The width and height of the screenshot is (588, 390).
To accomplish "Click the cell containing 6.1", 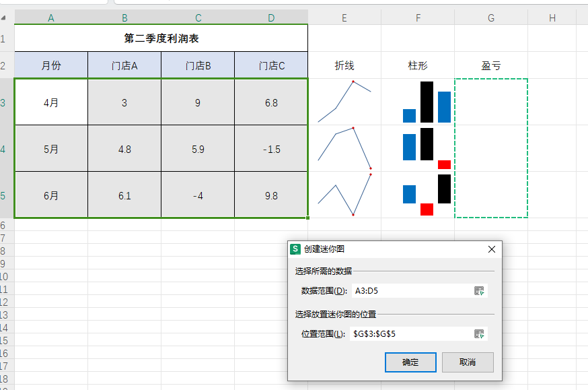I will (124, 195).
